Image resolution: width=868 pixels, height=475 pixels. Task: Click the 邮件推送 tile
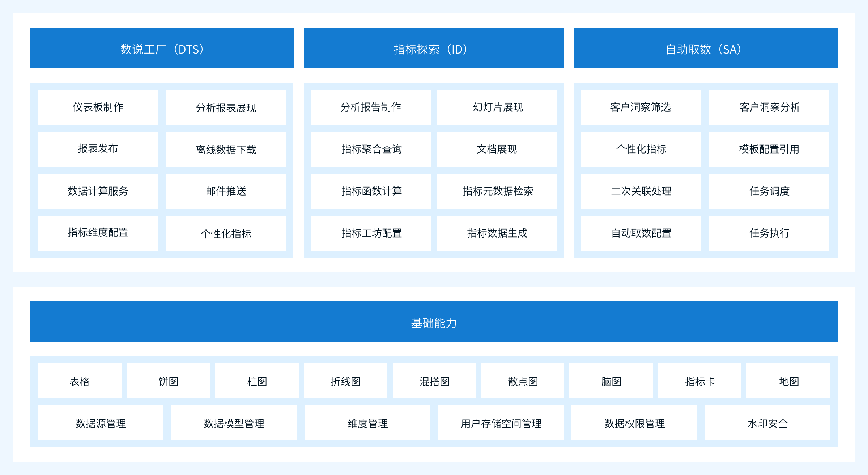(226, 191)
